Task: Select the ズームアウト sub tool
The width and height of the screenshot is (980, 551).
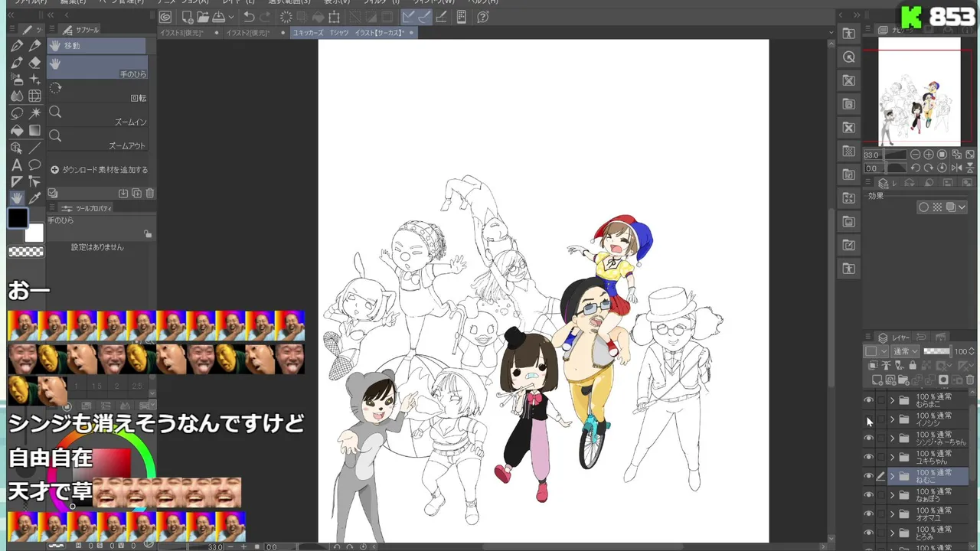Action: click(97, 139)
